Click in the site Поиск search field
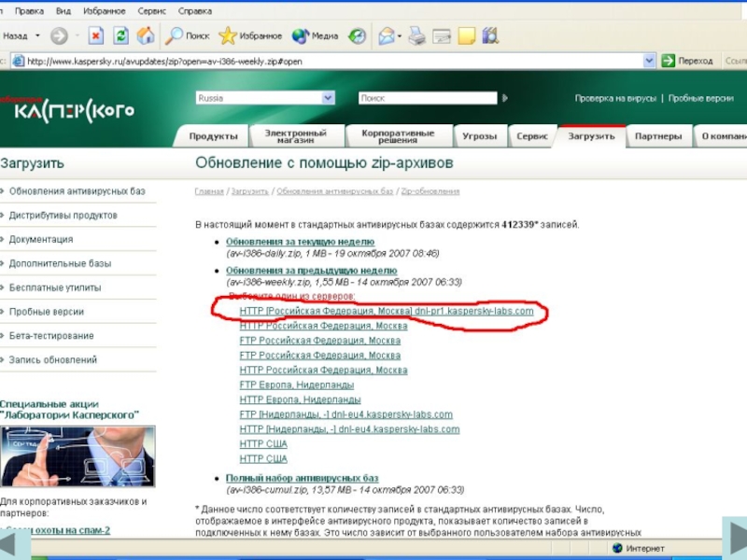The width and height of the screenshot is (747, 560). [428, 98]
